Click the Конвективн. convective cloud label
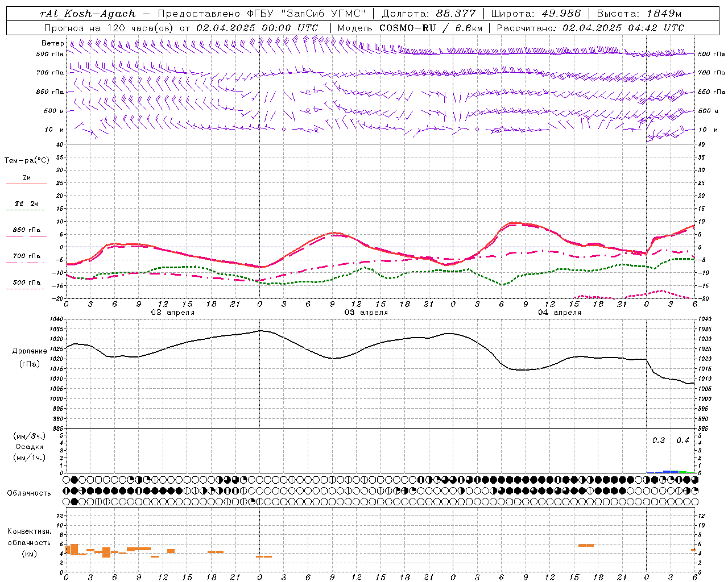Image resolution: width=728 pixels, height=582 pixels. point(29,531)
